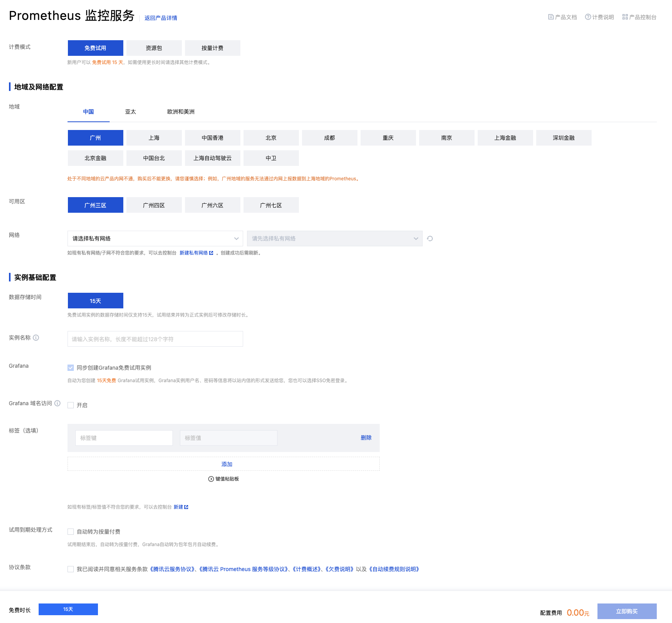This screenshot has width=672, height=623.
Task: Open the 产品控制台 grid icon
Action: pyautogui.click(x=625, y=17)
